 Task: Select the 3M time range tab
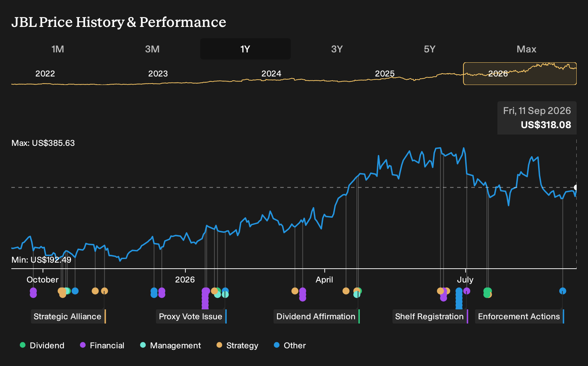(x=152, y=49)
